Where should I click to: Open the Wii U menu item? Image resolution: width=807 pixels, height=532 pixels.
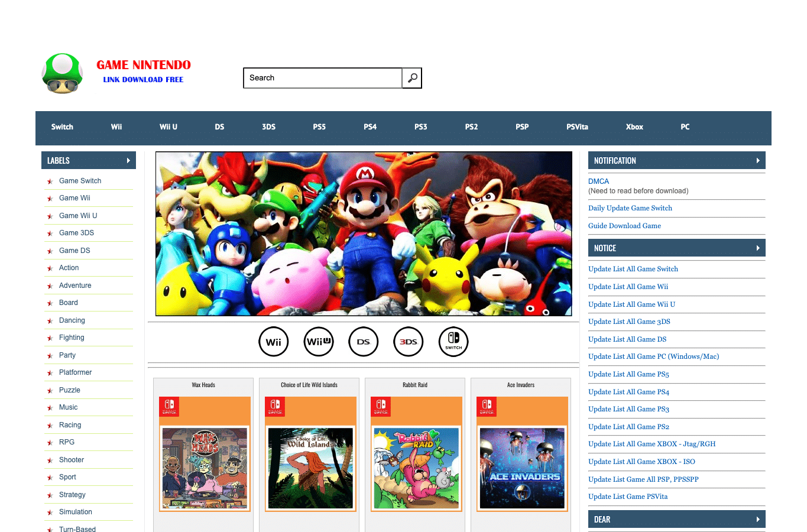[168, 127]
